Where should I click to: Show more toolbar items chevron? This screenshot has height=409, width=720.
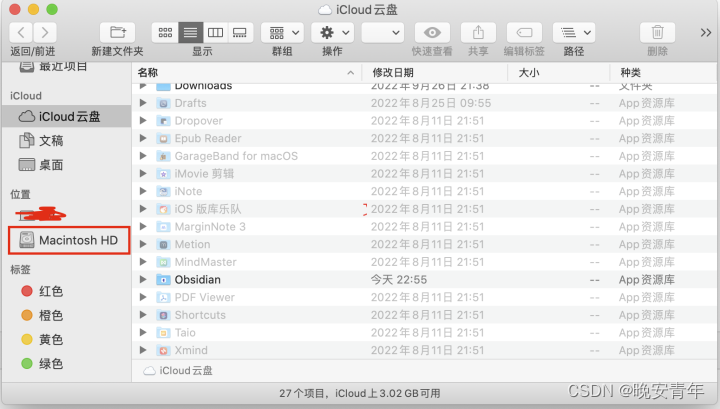706,33
